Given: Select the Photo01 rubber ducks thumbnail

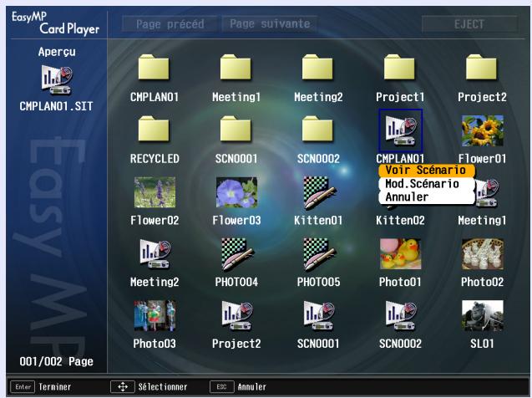Looking at the screenshot, I should (400, 254).
